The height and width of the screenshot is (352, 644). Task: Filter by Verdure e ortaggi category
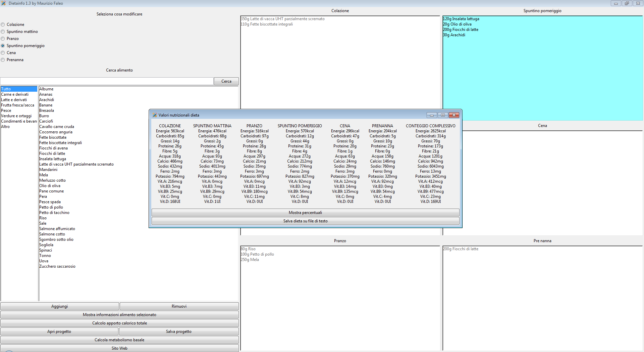16,116
